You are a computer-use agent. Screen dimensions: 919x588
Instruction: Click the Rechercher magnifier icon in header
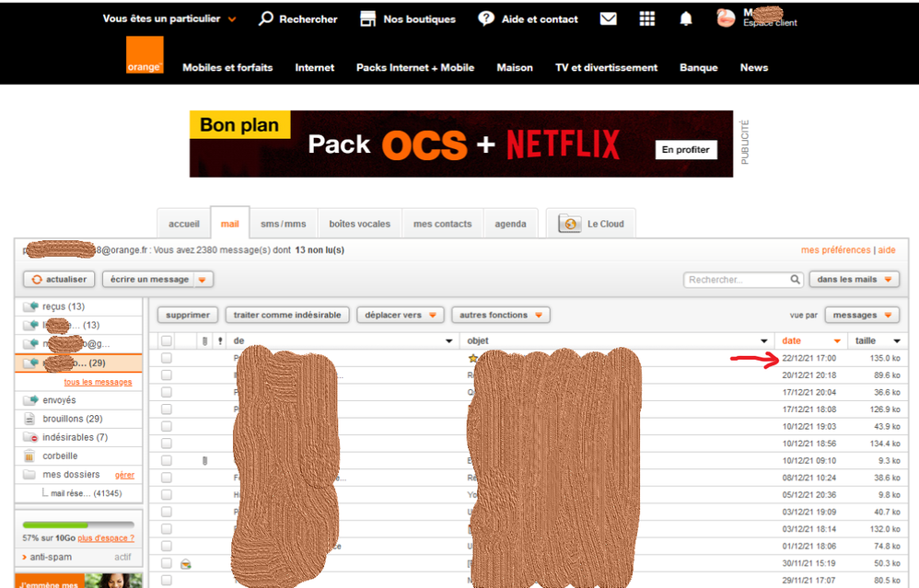coord(266,18)
